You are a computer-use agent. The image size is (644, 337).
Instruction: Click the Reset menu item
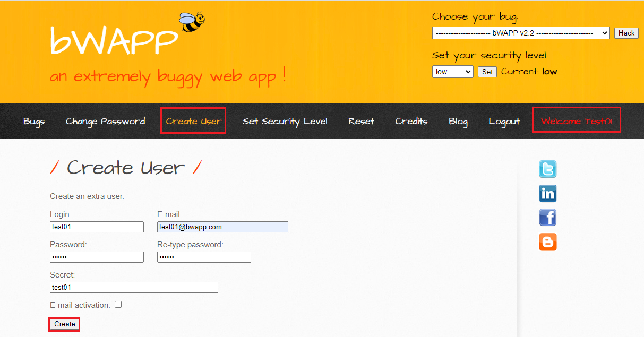tap(361, 122)
